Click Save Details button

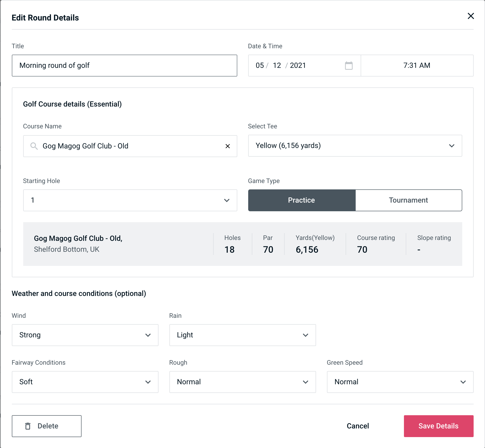pyautogui.click(x=439, y=426)
